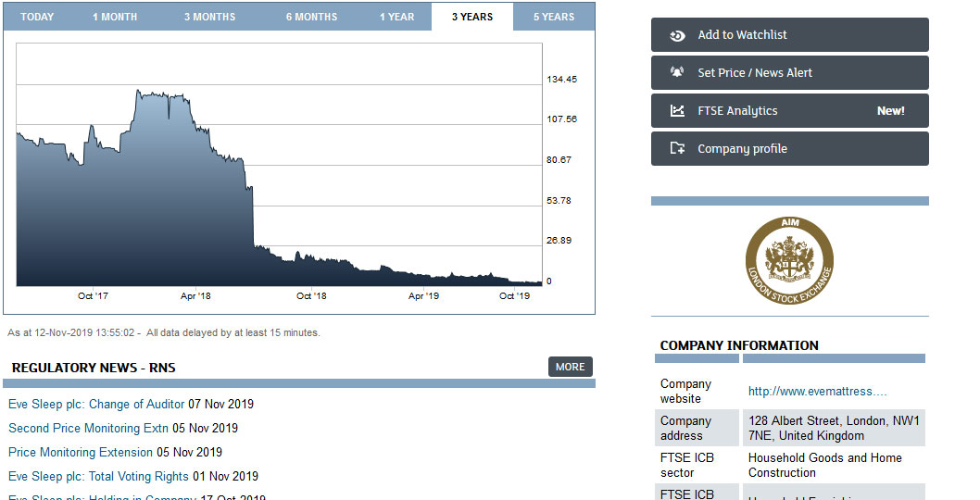Click the 26.89 price axis value
The height and width of the screenshot is (500, 980).
(559, 241)
